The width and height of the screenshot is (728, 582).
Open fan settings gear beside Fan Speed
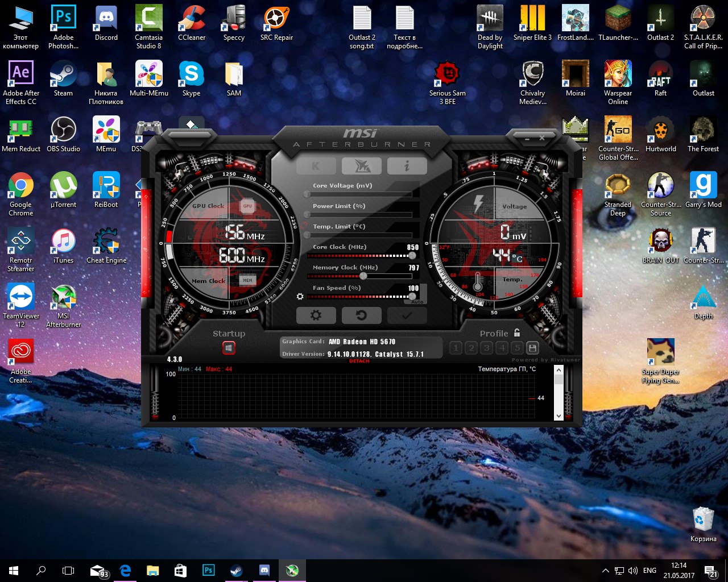300,296
